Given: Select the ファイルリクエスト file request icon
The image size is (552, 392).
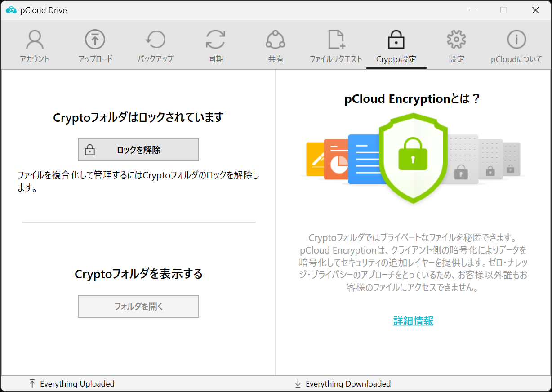Looking at the screenshot, I should click(x=336, y=40).
